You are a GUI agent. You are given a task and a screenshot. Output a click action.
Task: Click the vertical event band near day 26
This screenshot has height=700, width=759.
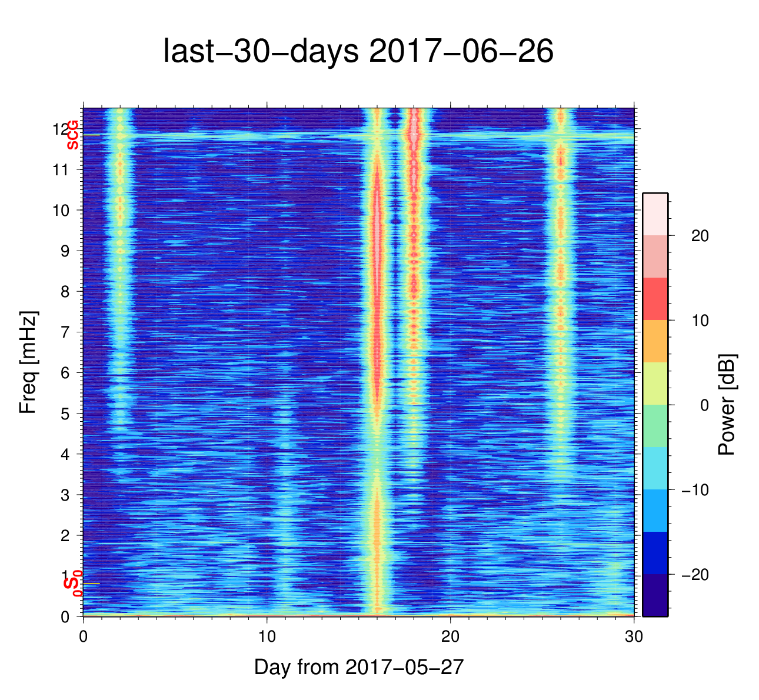[560, 294]
